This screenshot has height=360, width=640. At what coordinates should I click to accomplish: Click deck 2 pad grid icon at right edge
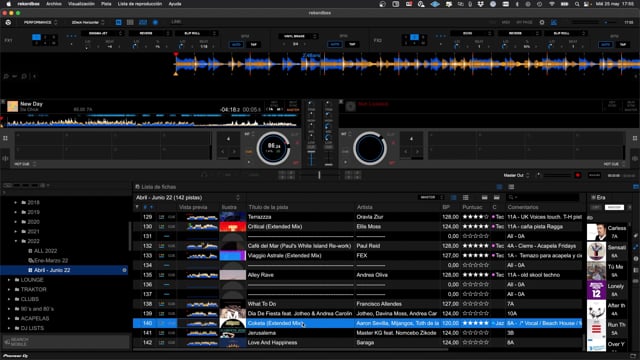pos(635,138)
